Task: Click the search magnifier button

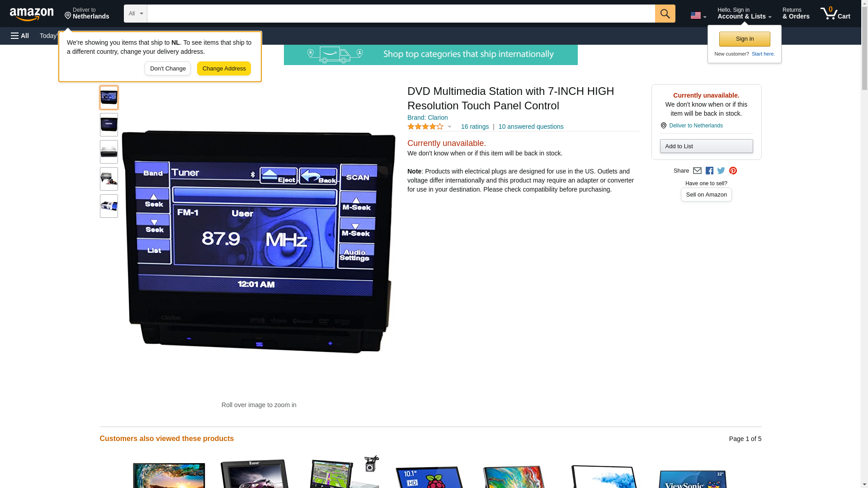Action: pos(665,14)
